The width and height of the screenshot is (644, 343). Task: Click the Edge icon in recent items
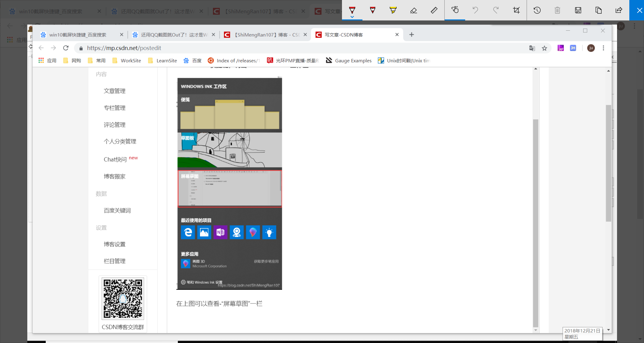point(188,233)
